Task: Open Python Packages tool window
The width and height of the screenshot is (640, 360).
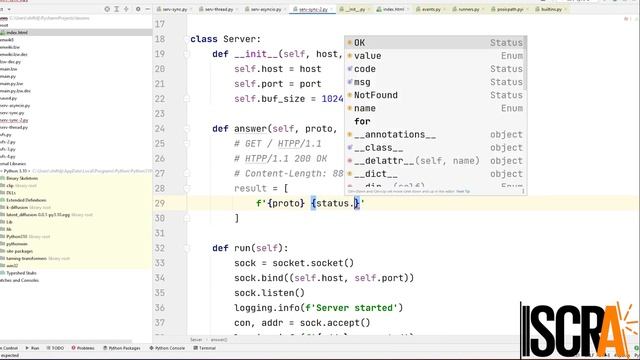Action: (x=122, y=348)
